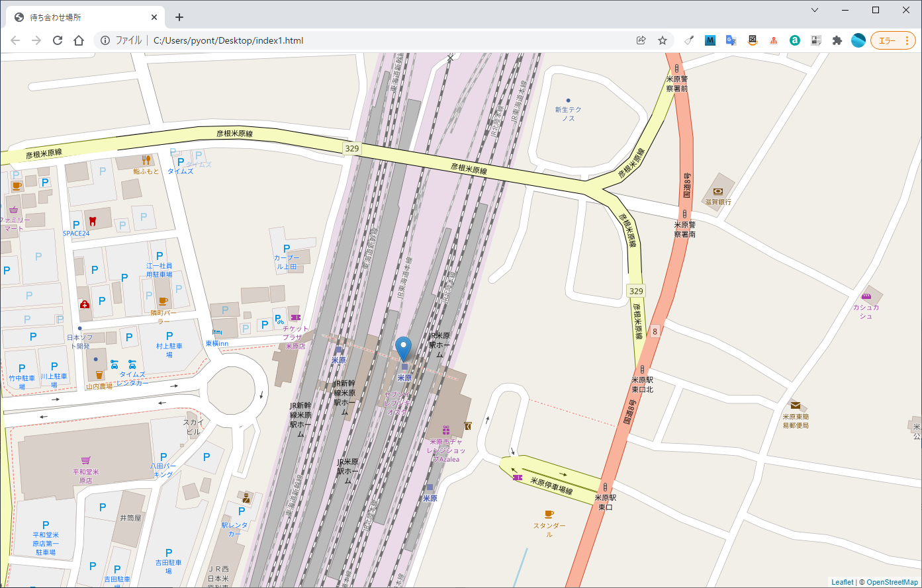Click the 井筒屋 building label
The image size is (922, 588).
130,518
